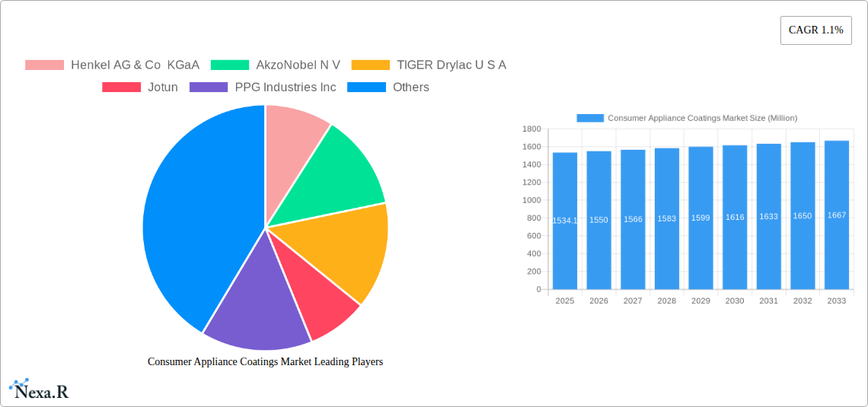Viewport: 868px width, 407px height.
Task: Click the 2026 bar showing 1550
Action: (x=599, y=220)
